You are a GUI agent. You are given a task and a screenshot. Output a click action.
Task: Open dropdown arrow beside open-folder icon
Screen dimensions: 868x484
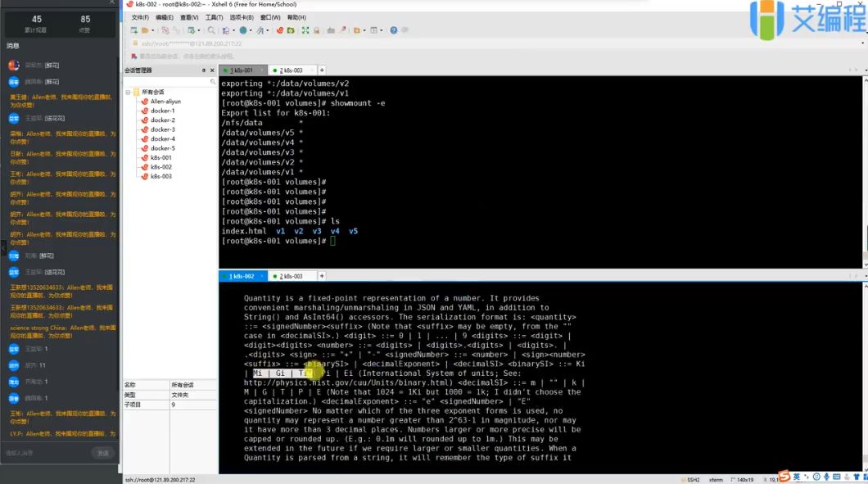[153, 30]
